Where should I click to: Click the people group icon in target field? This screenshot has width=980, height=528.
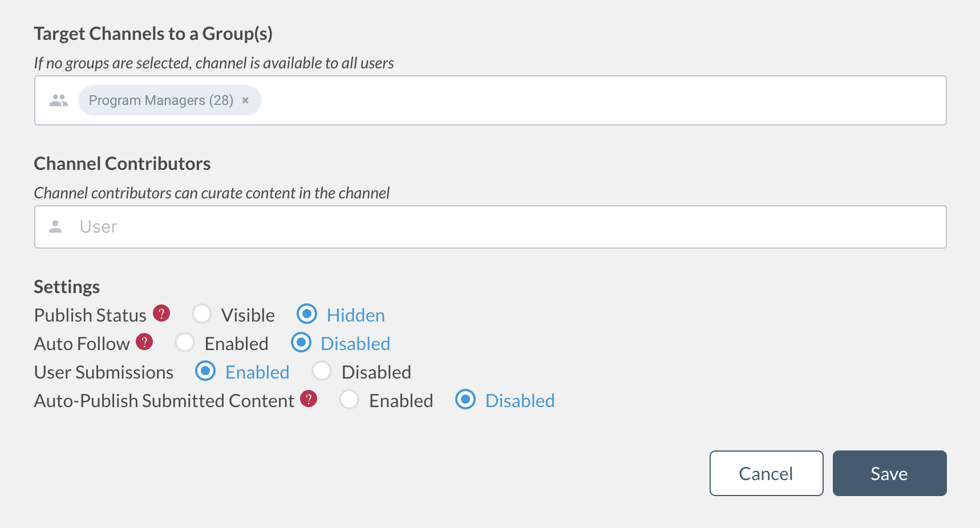[x=59, y=100]
